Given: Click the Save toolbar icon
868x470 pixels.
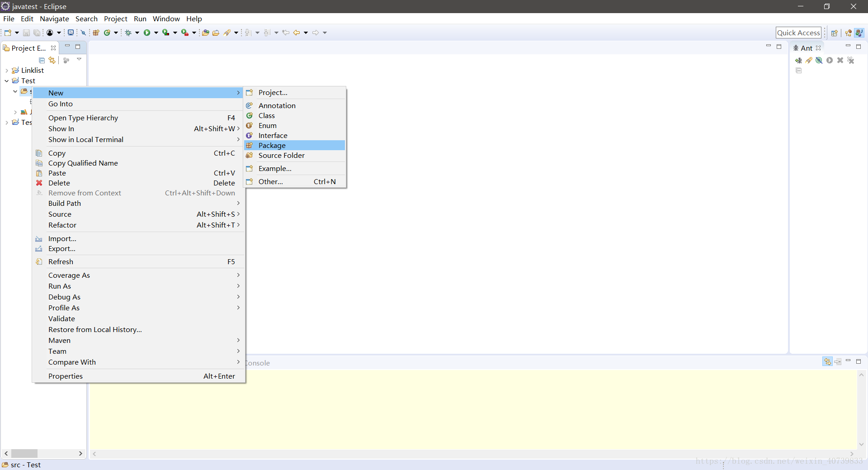Looking at the screenshot, I should point(26,33).
